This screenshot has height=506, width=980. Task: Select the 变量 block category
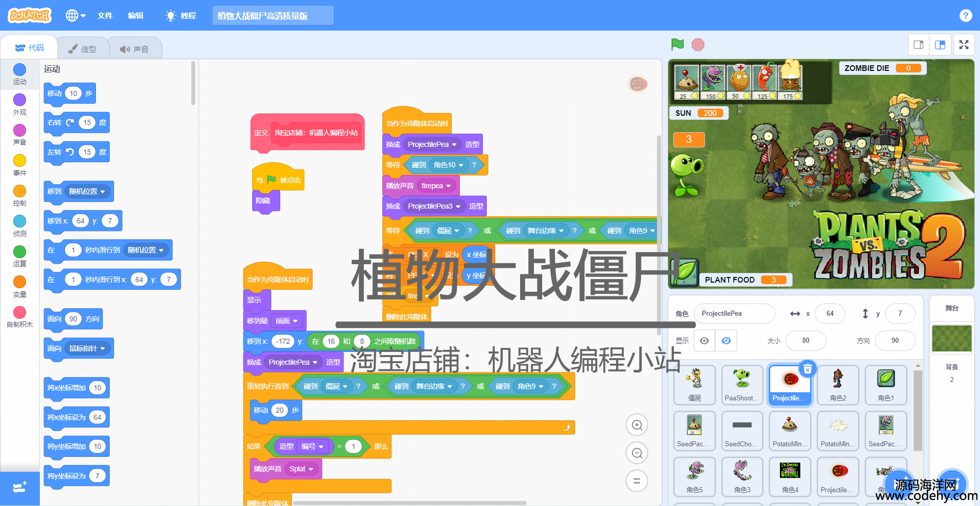[x=19, y=287]
